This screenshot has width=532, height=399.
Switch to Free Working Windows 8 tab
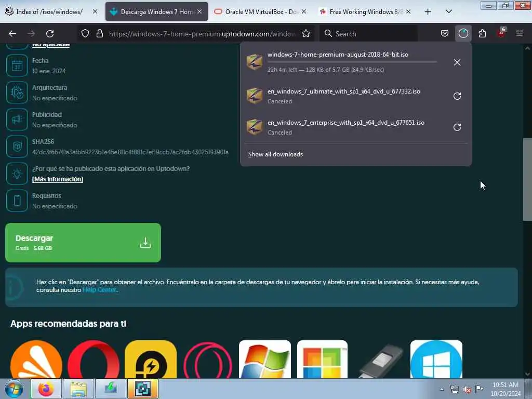click(365, 11)
